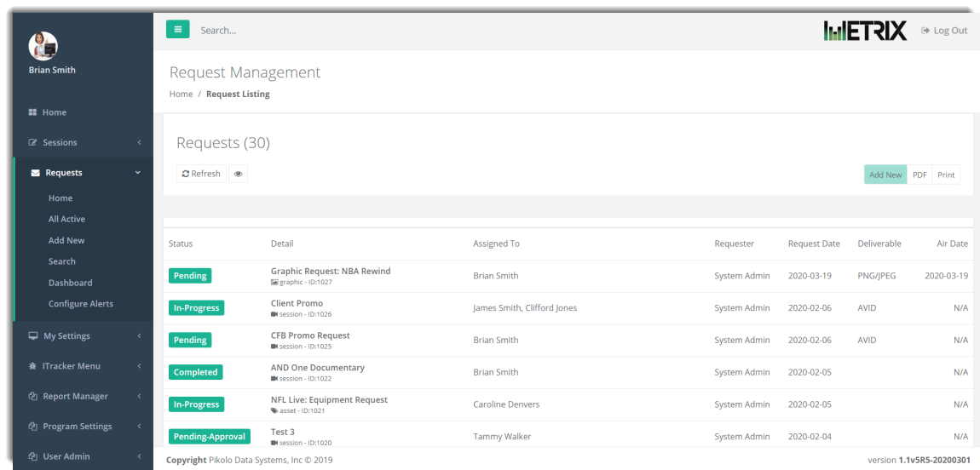This screenshot has height=470, width=980.
Task: Click the Request Date column header
Action: point(815,244)
